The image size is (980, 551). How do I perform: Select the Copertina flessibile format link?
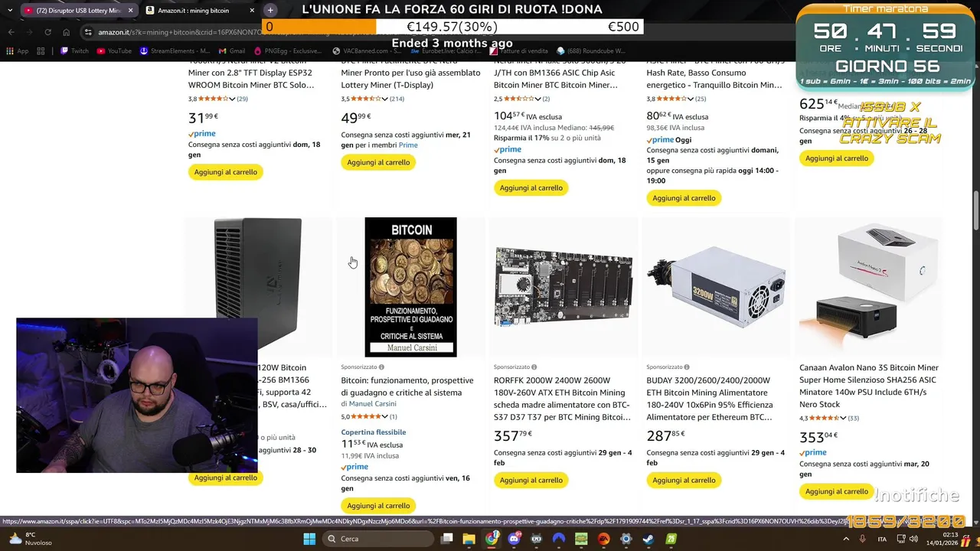pos(374,432)
